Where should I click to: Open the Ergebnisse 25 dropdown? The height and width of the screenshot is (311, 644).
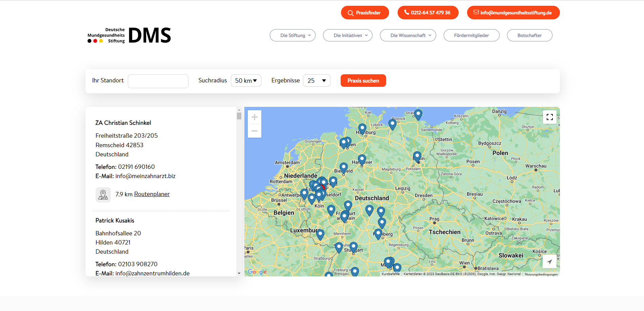317,81
